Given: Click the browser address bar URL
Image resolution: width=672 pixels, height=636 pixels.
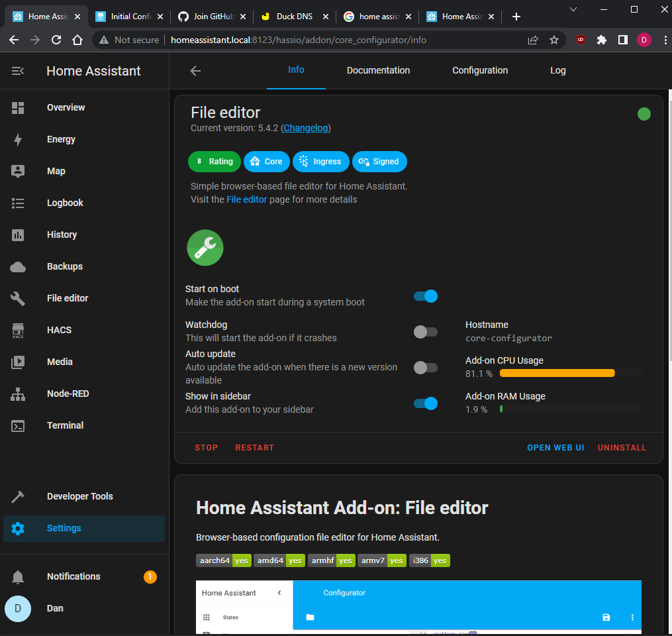Looking at the screenshot, I should (x=299, y=40).
